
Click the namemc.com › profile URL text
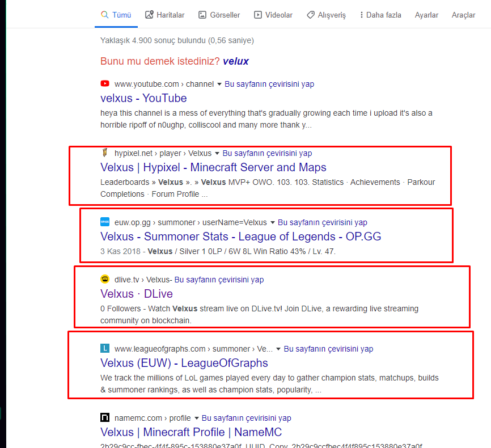coord(153,419)
